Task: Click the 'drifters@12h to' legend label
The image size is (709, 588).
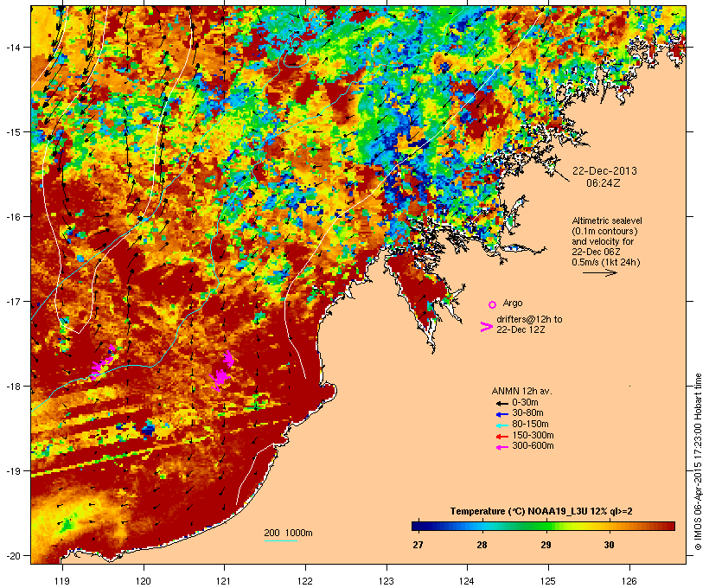Action: pyautogui.click(x=529, y=319)
